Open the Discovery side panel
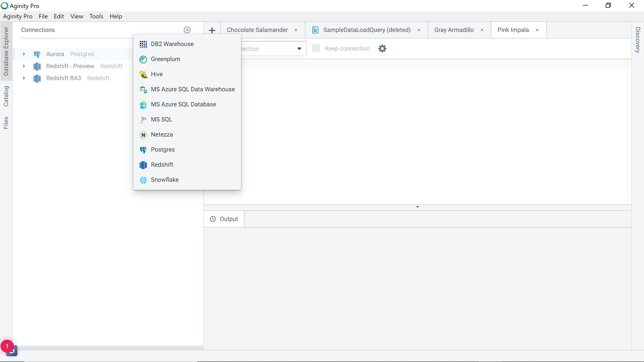The height and width of the screenshot is (362, 644). pyautogui.click(x=637, y=40)
